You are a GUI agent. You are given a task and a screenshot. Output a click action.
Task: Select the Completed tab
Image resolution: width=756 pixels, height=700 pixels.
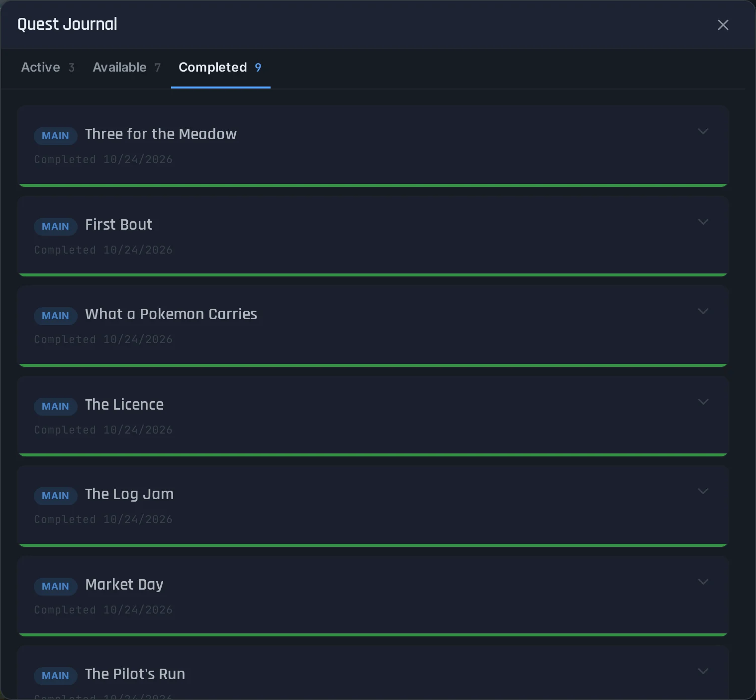pyautogui.click(x=220, y=68)
